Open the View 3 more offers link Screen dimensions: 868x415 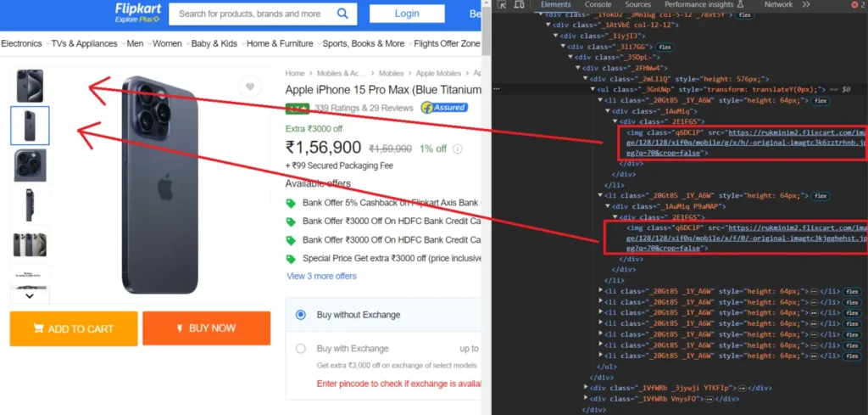coord(321,276)
